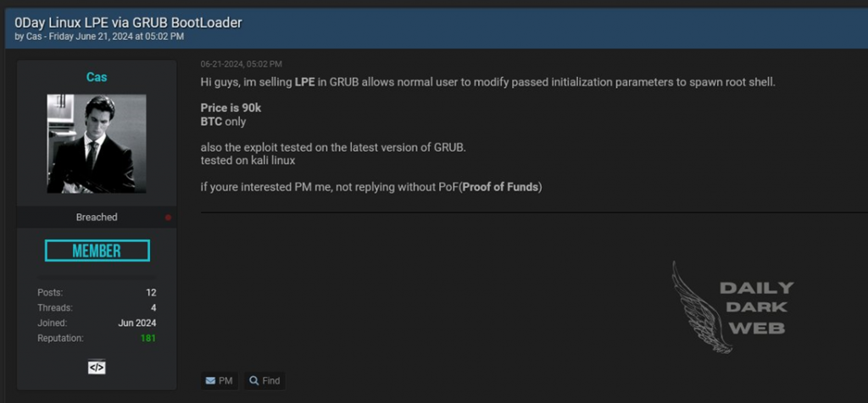Viewport: 868px width, 403px height.
Task: Click the post timestamp 06-21-2024
Action: coord(241,64)
